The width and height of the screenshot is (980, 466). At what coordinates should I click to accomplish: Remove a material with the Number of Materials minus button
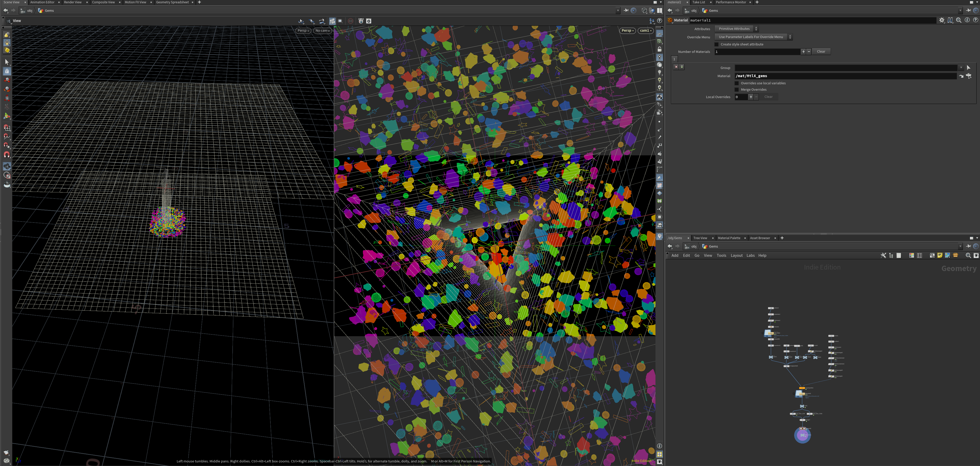tap(809, 52)
